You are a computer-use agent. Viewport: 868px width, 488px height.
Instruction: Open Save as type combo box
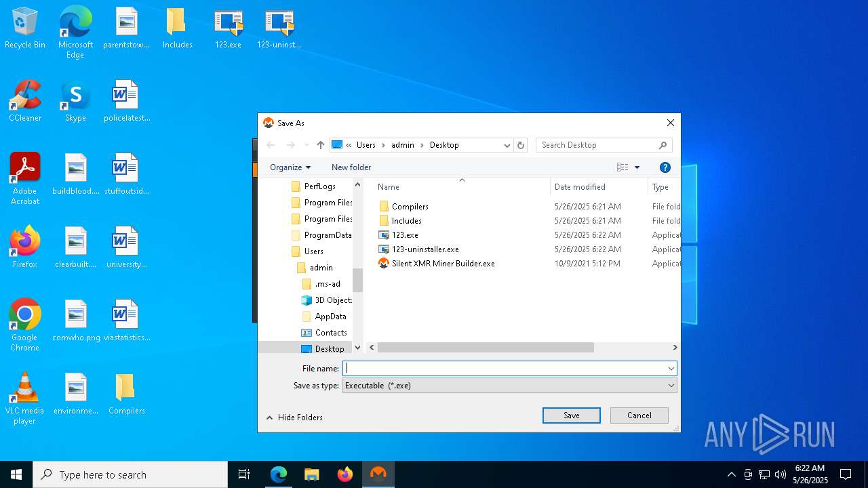509,386
